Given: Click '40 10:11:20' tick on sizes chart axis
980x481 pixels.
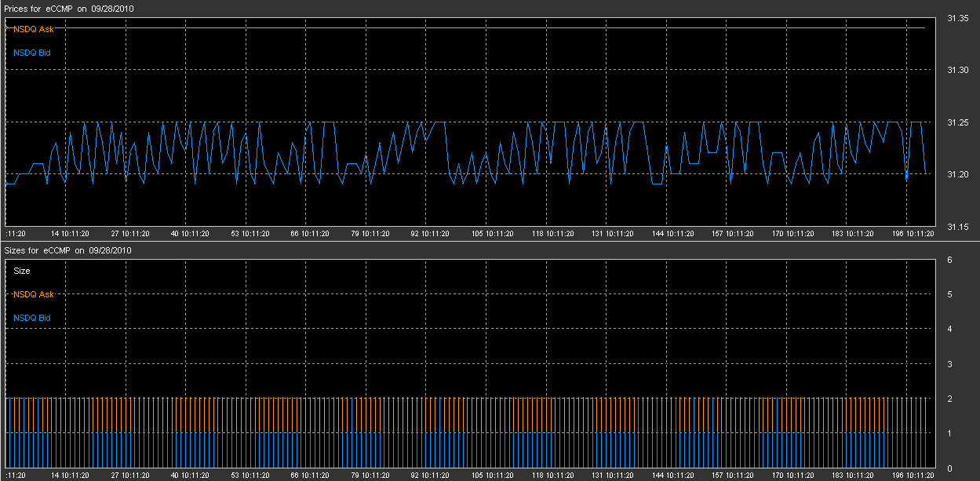Looking at the screenshot, I should tap(190, 476).
